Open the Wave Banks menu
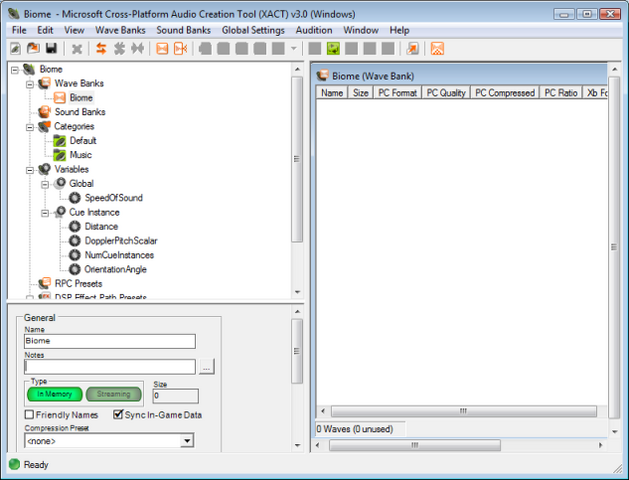629x480 pixels. click(120, 30)
